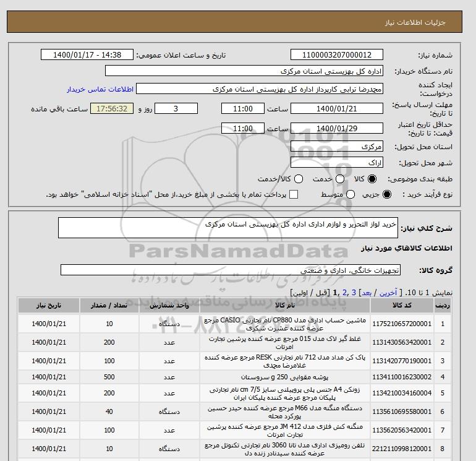This screenshot has height=461, width=476.
Task: Open the آخرین last page link
Action: (x=388, y=293)
